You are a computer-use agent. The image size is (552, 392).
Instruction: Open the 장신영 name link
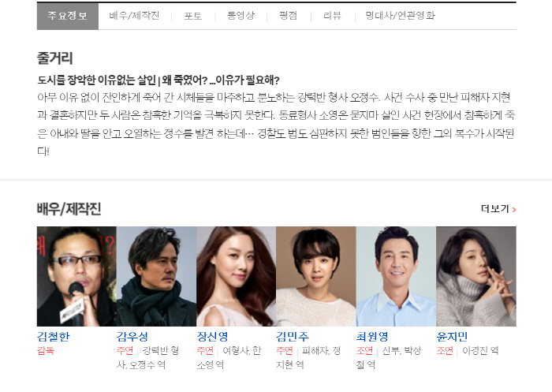pos(212,337)
